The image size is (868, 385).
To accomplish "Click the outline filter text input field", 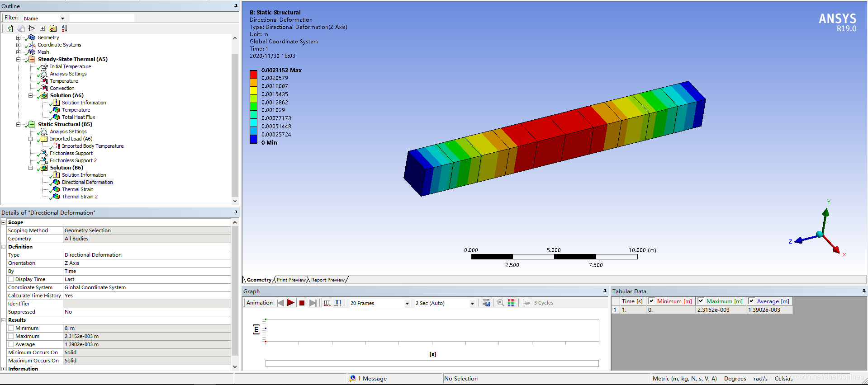I will point(102,18).
